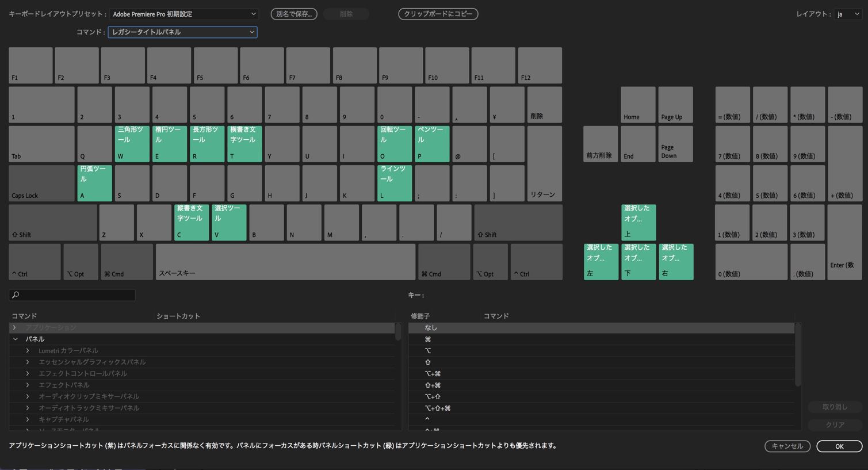Select the オーディオトラックミキサーパネル row
Viewport: 868px width, 470px height.
(202, 408)
